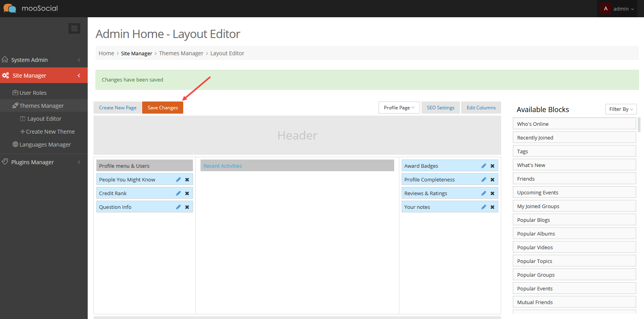Edit the Profile Completeness block

484,179
